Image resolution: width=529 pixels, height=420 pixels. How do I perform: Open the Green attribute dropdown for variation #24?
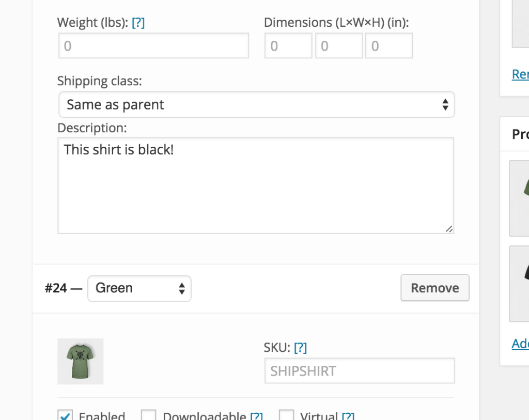click(138, 288)
